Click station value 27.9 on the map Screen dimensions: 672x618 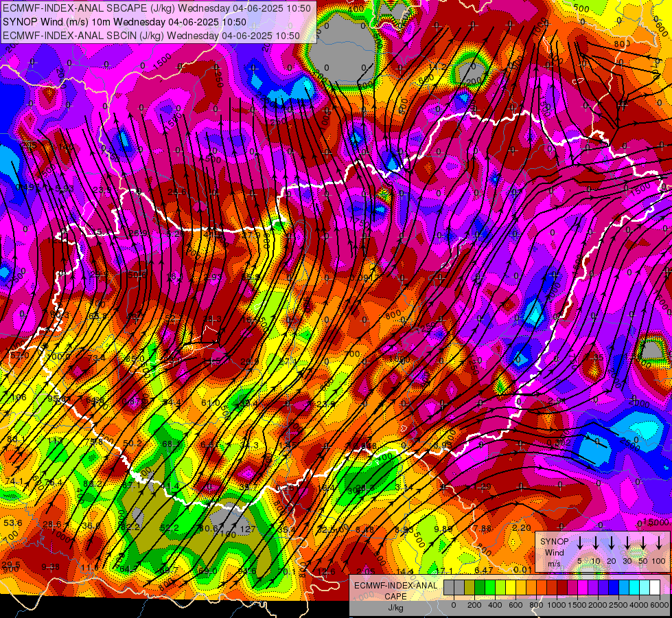point(251,235)
